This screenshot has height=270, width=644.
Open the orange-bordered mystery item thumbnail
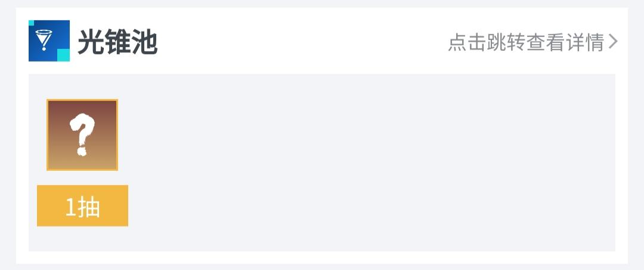(82, 135)
